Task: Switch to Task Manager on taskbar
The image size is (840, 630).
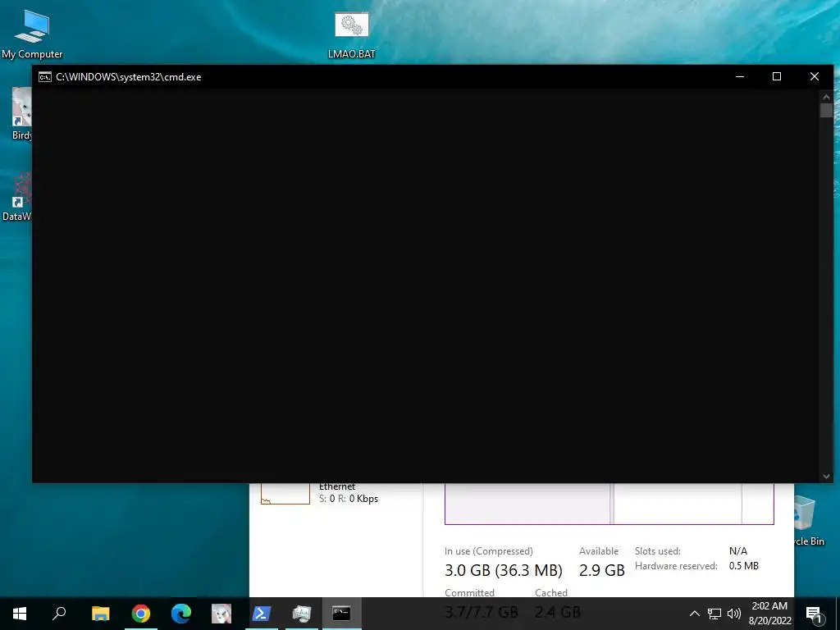Action: (x=302, y=614)
